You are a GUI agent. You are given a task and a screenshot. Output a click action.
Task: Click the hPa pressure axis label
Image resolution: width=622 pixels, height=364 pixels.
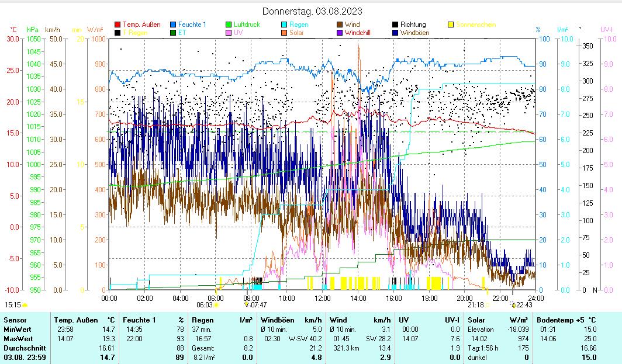32,29
